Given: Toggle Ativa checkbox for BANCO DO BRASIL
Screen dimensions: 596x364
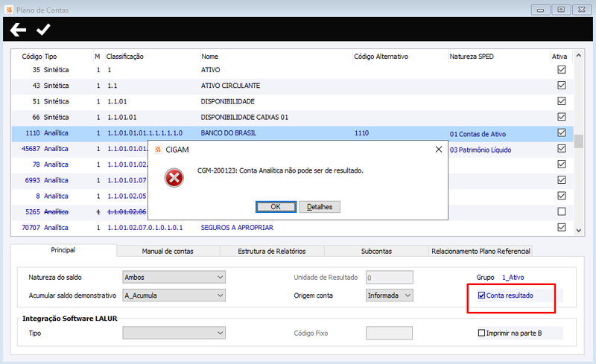Looking at the screenshot, I should 562,132.
